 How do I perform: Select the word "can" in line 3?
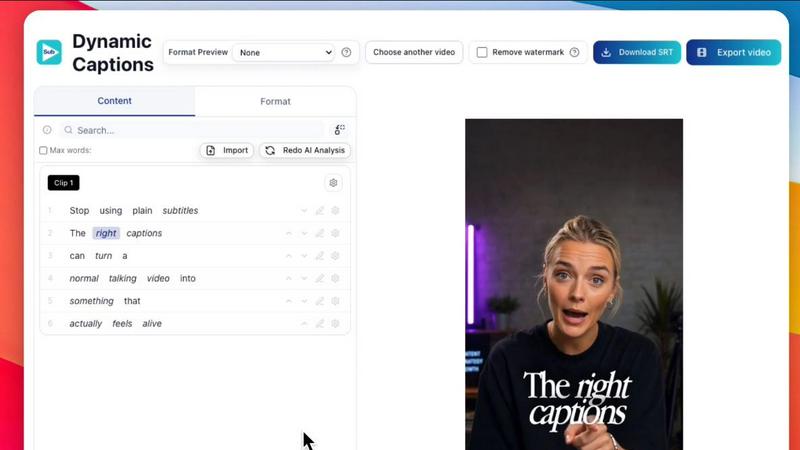click(x=77, y=256)
